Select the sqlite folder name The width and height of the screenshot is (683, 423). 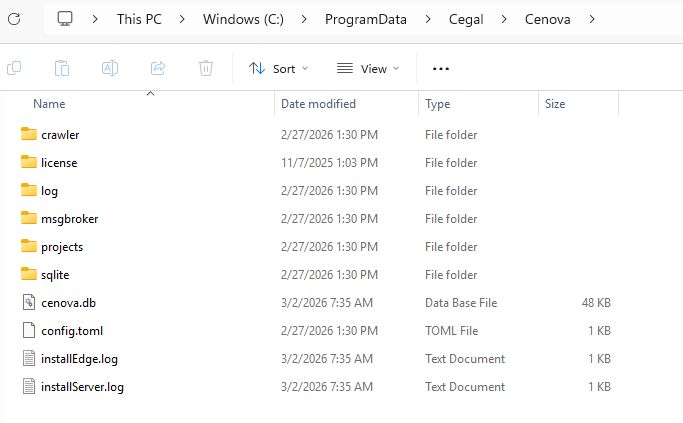[x=55, y=275]
